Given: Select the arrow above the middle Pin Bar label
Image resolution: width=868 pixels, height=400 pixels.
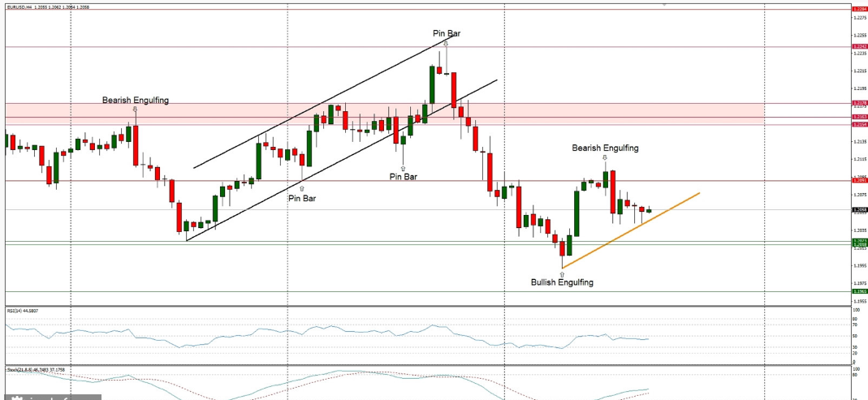Looking at the screenshot, I should point(404,168).
